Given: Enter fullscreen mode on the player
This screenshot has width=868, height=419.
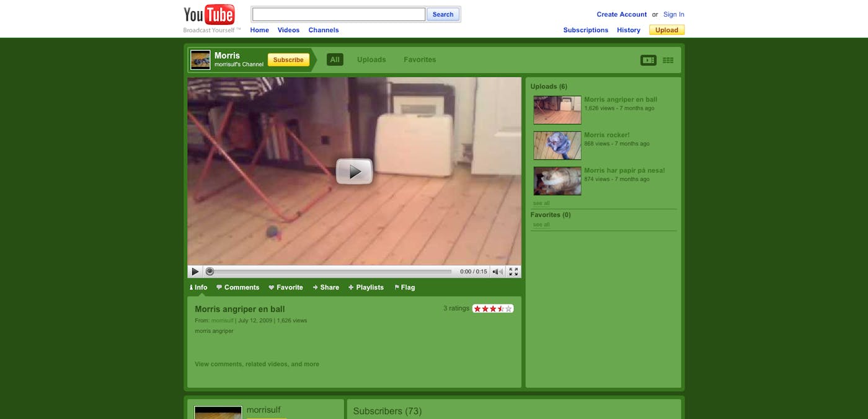Looking at the screenshot, I should click(x=513, y=271).
